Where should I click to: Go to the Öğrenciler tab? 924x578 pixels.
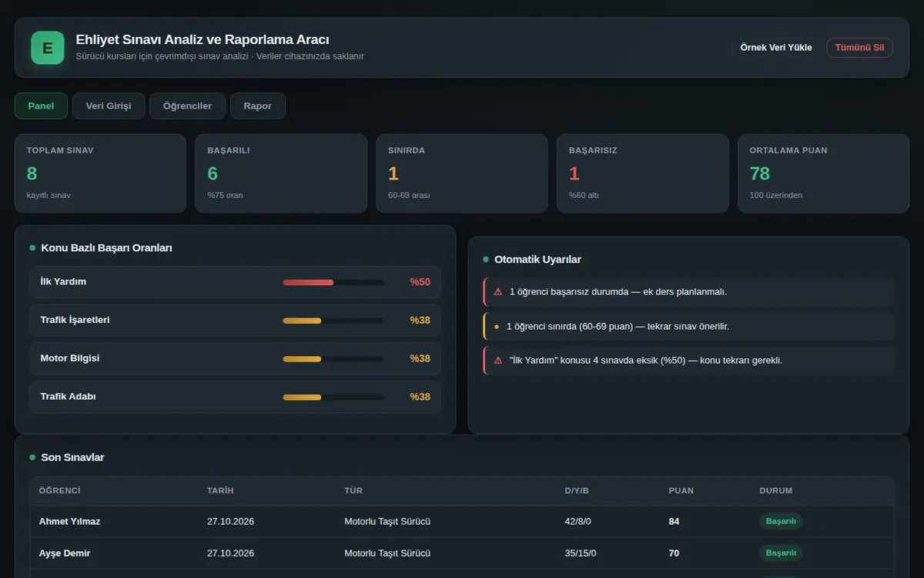[x=187, y=106]
